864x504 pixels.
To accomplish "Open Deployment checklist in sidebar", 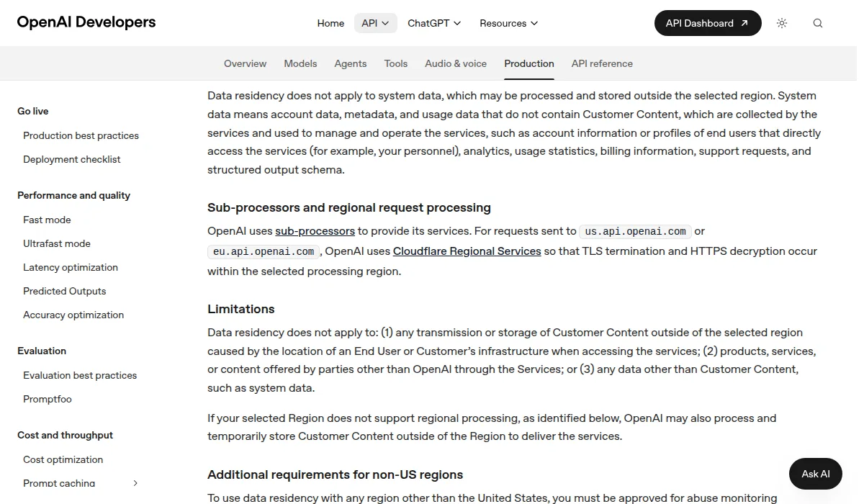I will point(72,159).
